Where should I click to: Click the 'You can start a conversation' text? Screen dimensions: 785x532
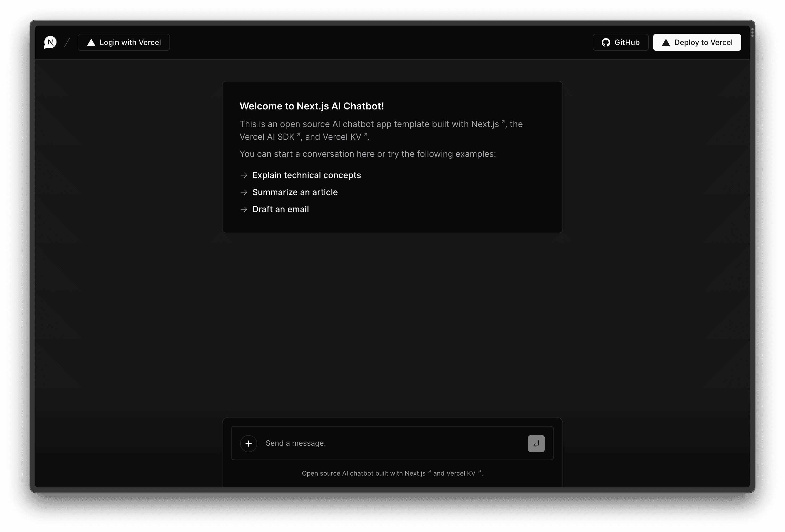[x=368, y=154]
